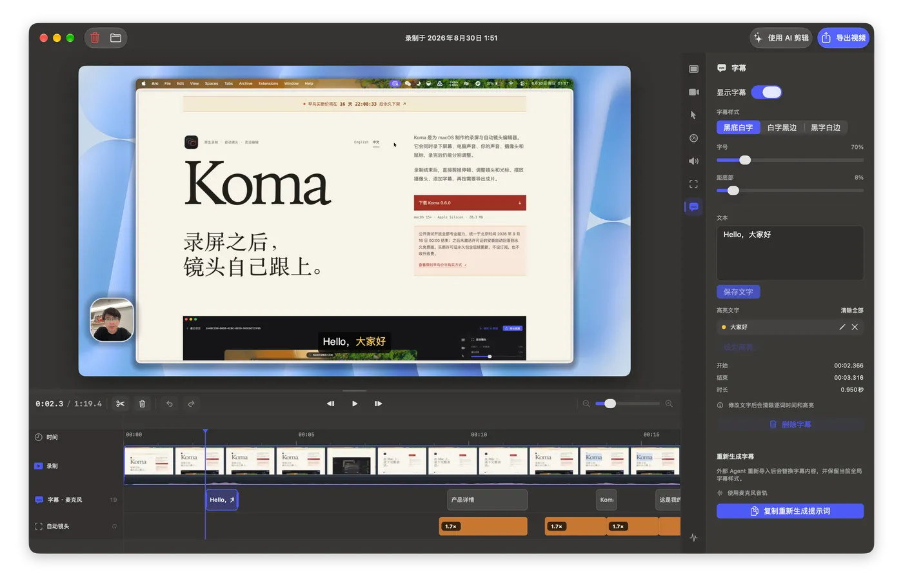Click the duration value 0.950秒
903x588 pixels.
[851, 389]
